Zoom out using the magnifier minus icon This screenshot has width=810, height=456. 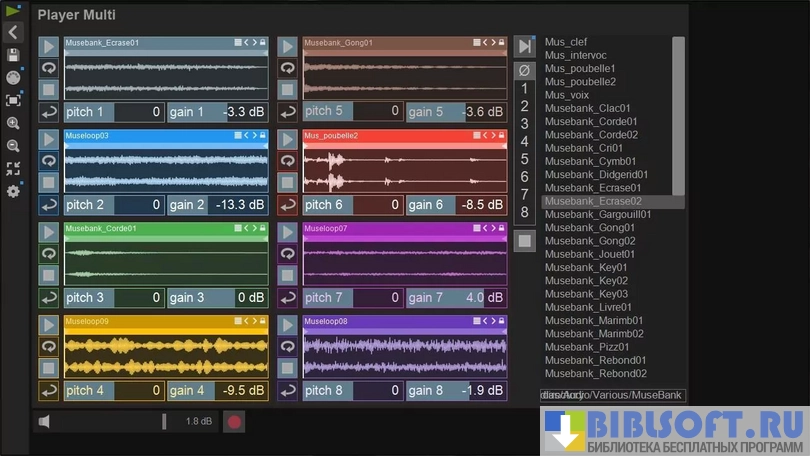(x=13, y=146)
